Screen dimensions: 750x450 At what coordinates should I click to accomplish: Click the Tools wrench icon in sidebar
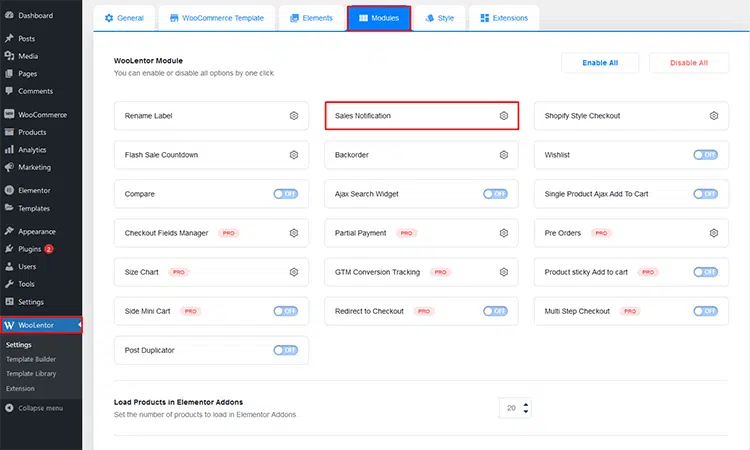tap(9, 284)
